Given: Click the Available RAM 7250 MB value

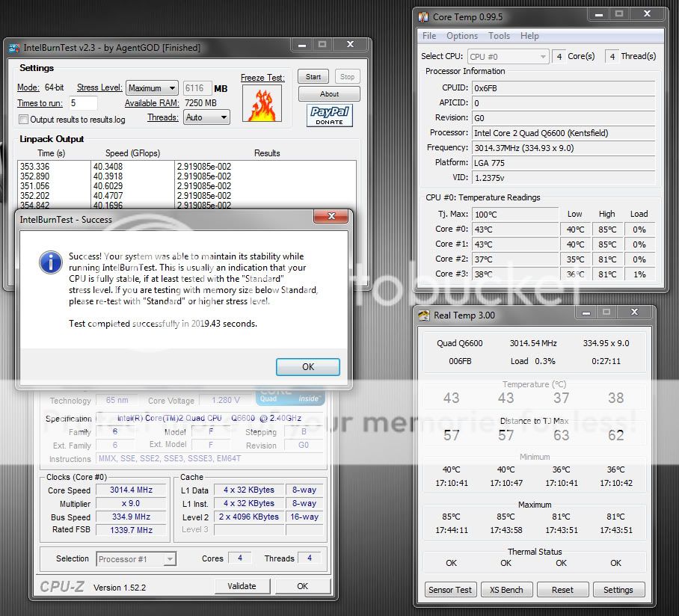Looking at the screenshot, I should click(200, 103).
